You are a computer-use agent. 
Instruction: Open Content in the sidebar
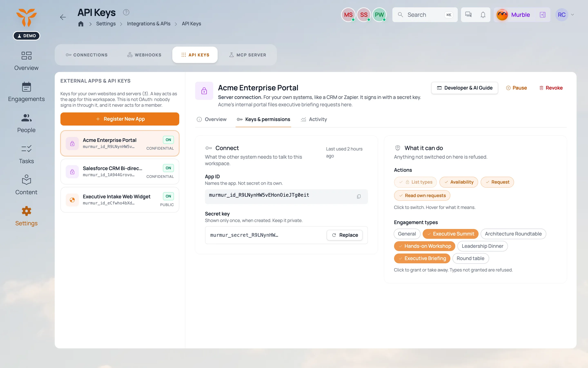(x=26, y=185)
